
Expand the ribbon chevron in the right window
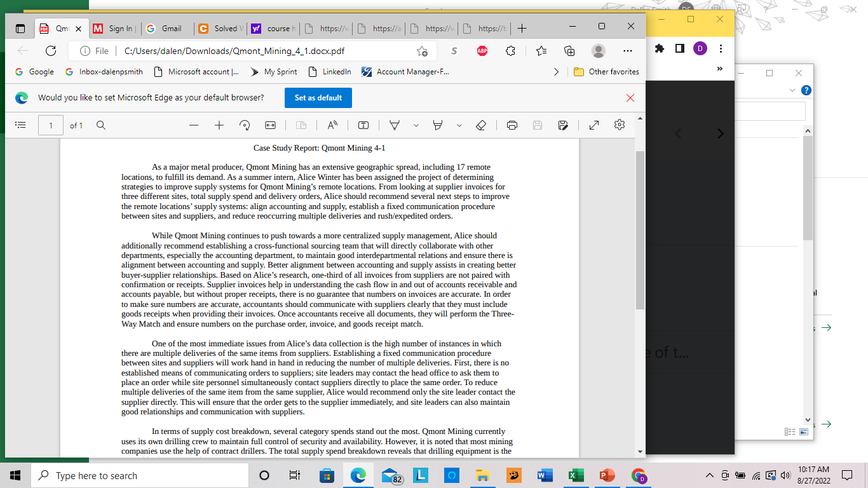click(792, 90)
